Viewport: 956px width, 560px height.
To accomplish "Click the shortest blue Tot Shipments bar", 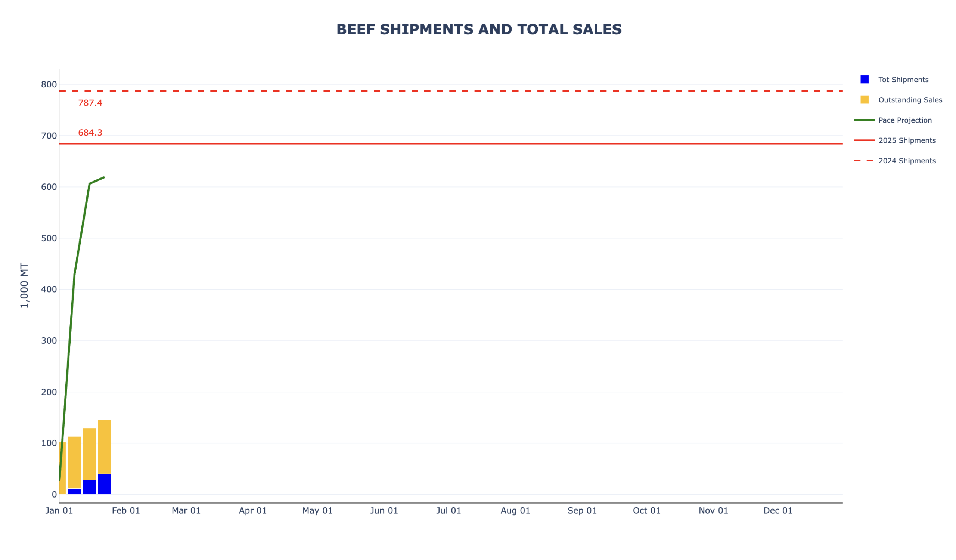I will [74, 491].
